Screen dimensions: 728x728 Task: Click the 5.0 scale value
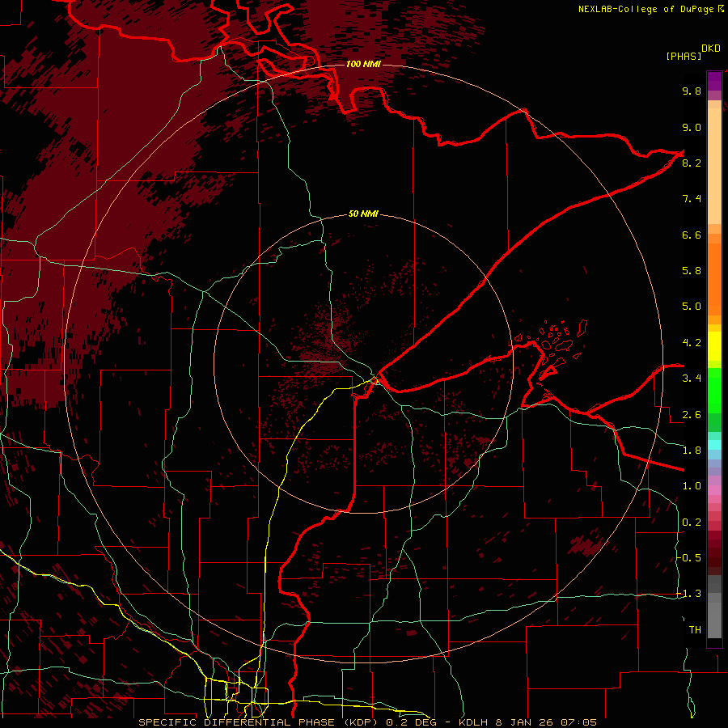(692, 307)
